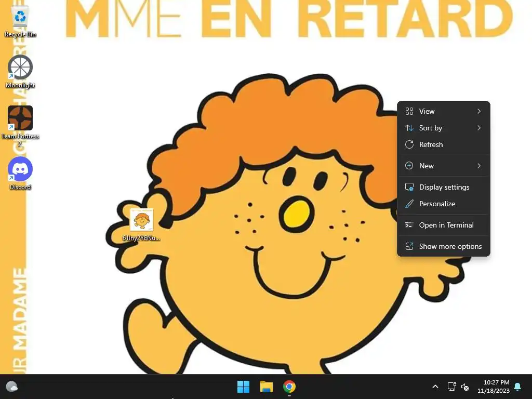
Task: Open the View submenu in context menu
Action: point(444,111)
